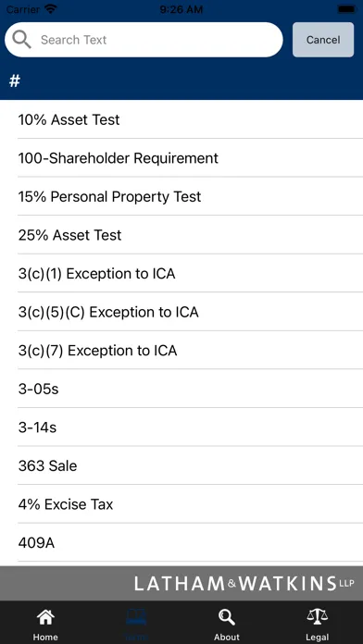This screenshot has width=363, height=644.
Task: Select the 3-14s glossary term
Action: (181, 427)
